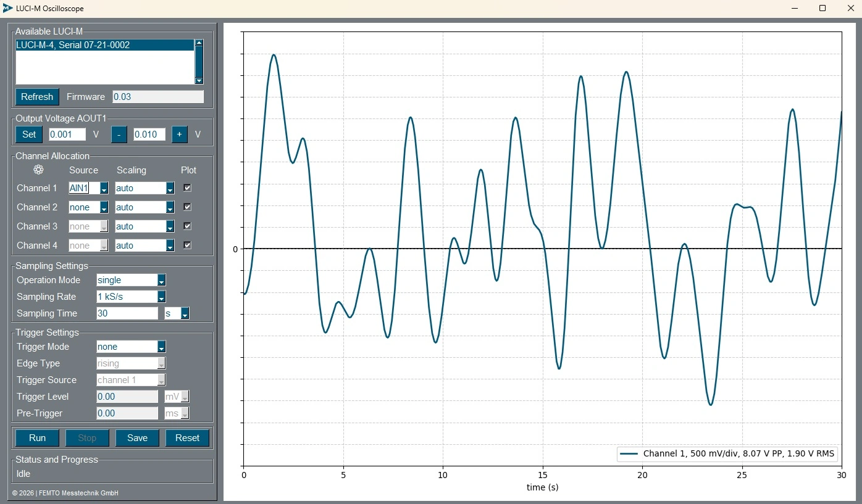The height and width of the screenshot is (504, 862).
Task: Open the Channel 1 Source dropdown
Action: click(x=104, y=189)
